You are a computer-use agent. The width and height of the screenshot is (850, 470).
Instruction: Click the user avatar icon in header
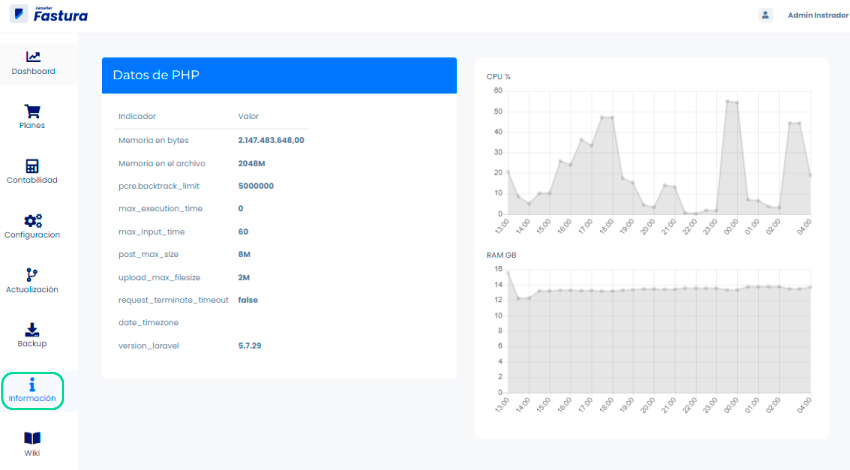766,15
